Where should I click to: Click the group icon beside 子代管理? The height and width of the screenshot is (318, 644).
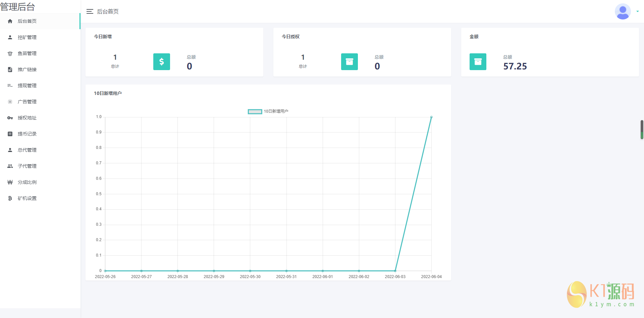[10, 166]
